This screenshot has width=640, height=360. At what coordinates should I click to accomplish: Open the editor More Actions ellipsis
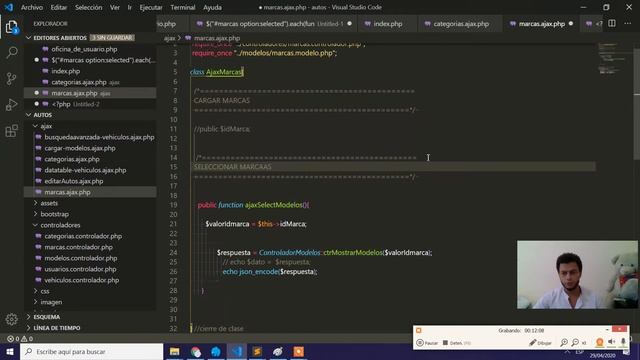click(x=627, y=24)
